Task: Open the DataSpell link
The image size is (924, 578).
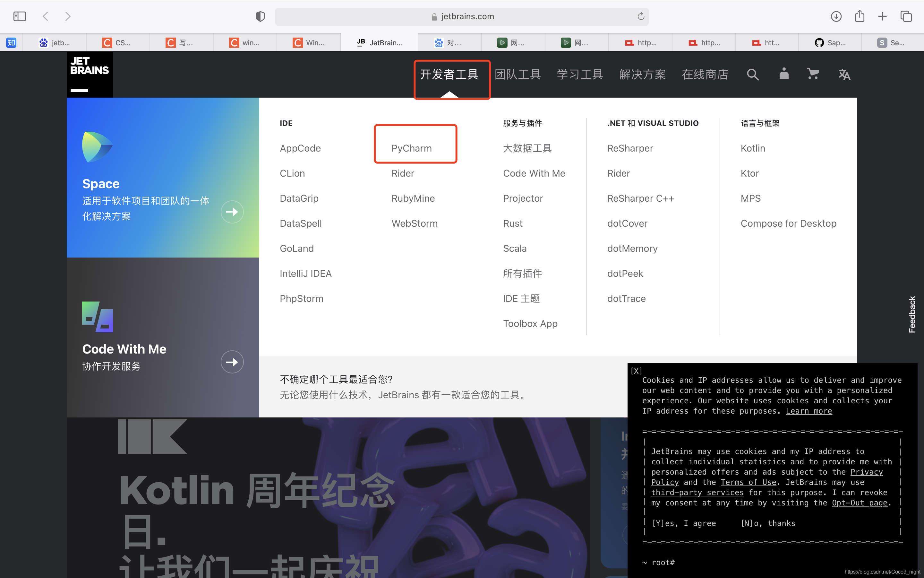Action: 301,223
